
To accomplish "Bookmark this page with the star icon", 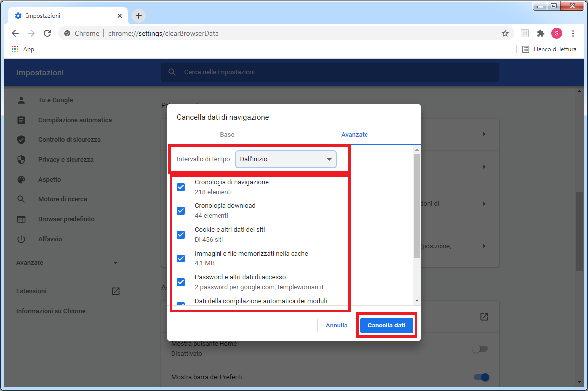I will (505, 33).
